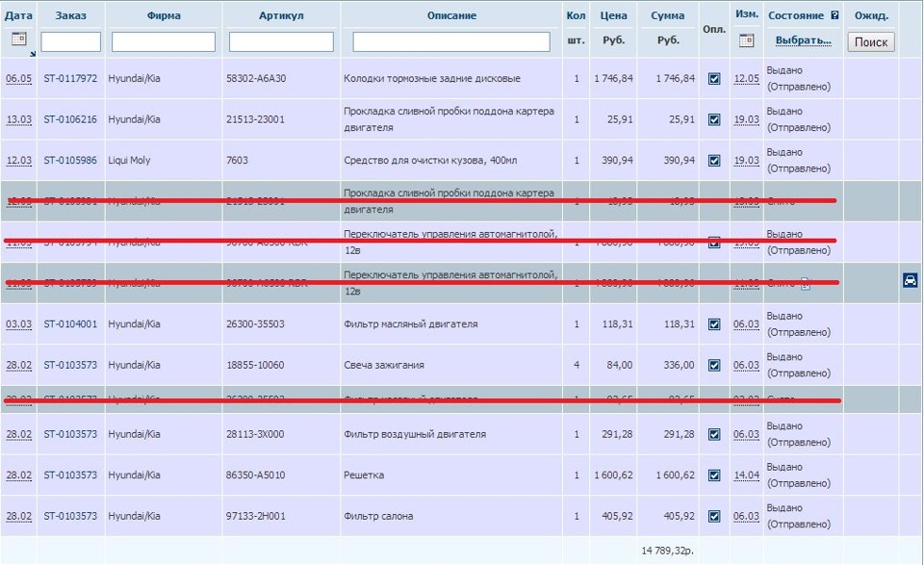Viewport: 924px width, 565px height.
Task: Click the 06.05 date link in first row
Action: point(18,79)
